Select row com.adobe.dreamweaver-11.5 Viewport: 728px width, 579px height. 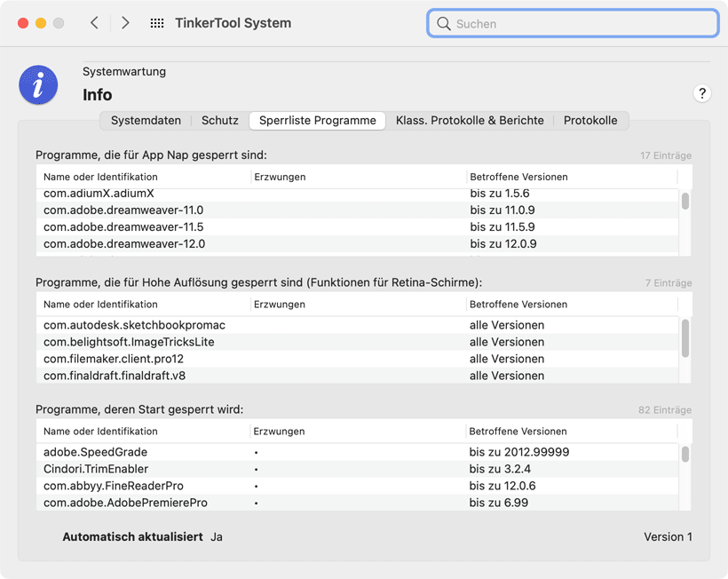pos(358,226)
